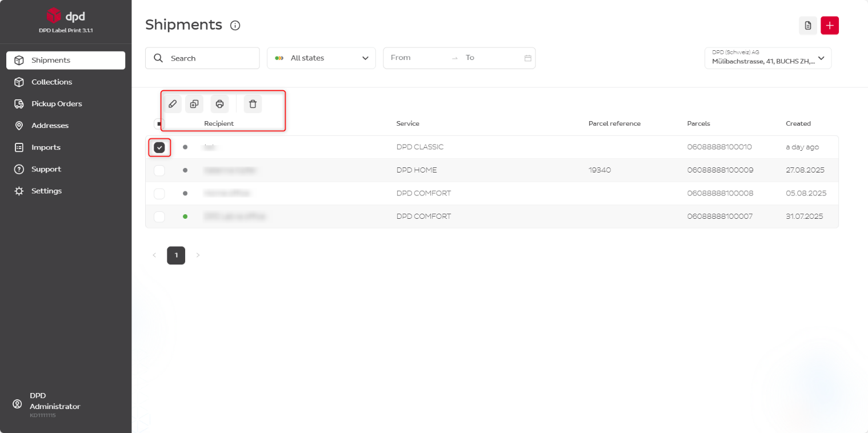Click the To date field

(491, 58)
